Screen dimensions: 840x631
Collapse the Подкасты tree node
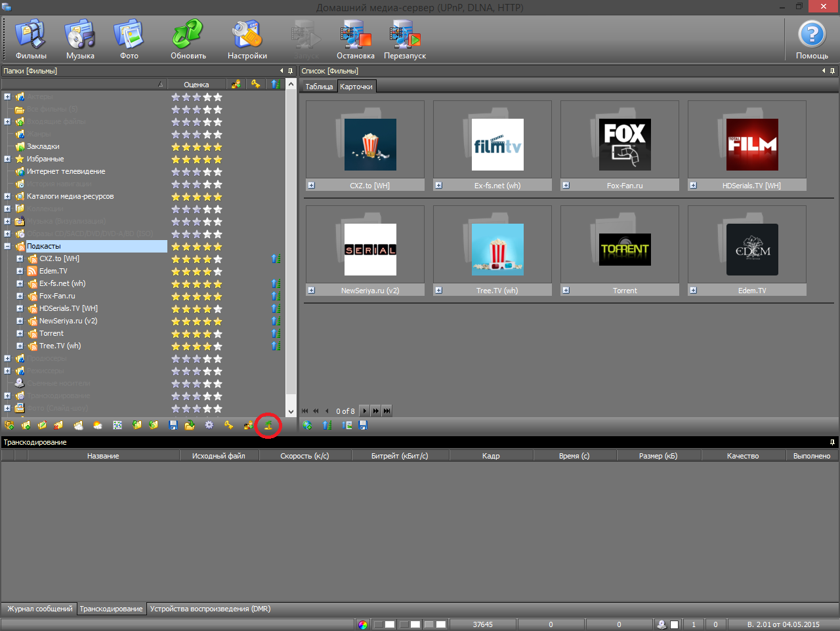7,247
